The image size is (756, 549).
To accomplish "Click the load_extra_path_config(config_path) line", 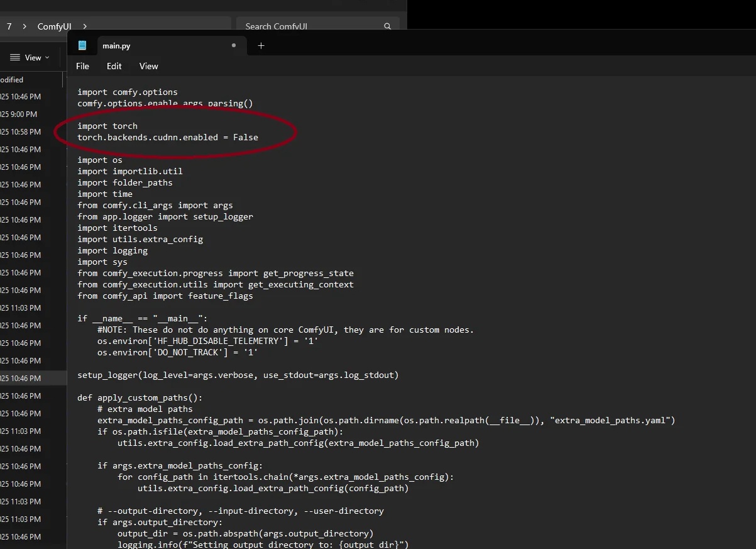I will [273, 488].
